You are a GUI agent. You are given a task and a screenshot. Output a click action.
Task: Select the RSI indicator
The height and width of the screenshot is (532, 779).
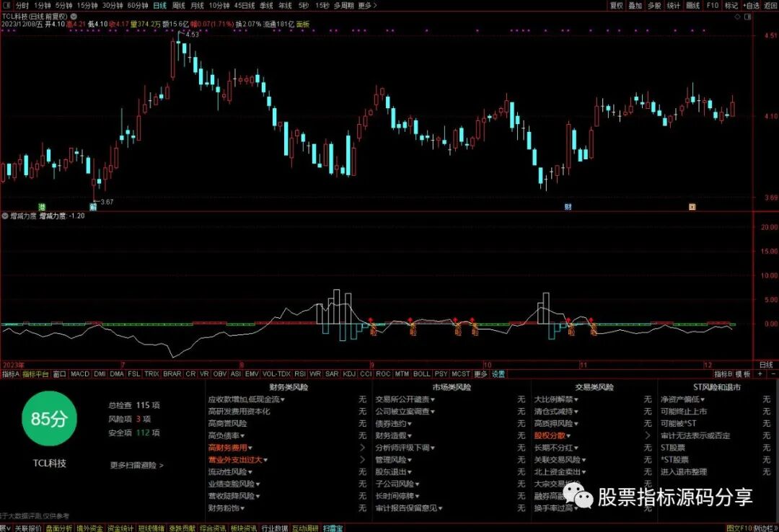coord(300,374)
